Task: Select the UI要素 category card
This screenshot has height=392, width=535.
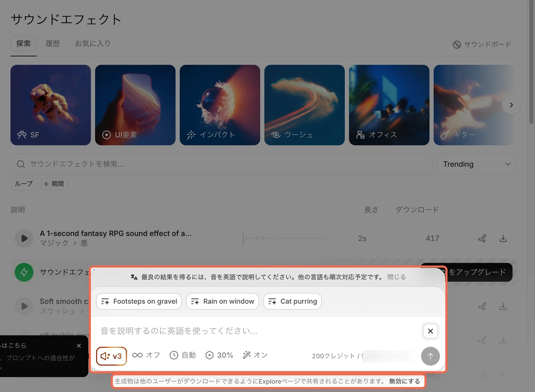Action: click(135, 105)
